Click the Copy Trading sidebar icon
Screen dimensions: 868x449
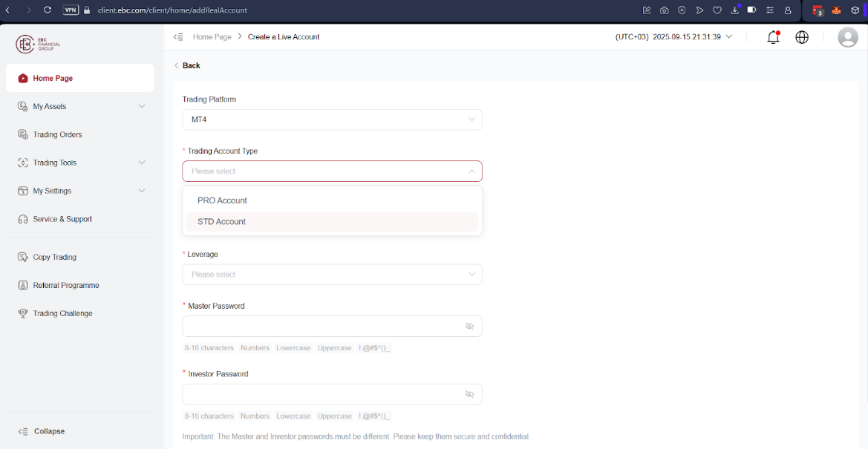click(23, 257)
